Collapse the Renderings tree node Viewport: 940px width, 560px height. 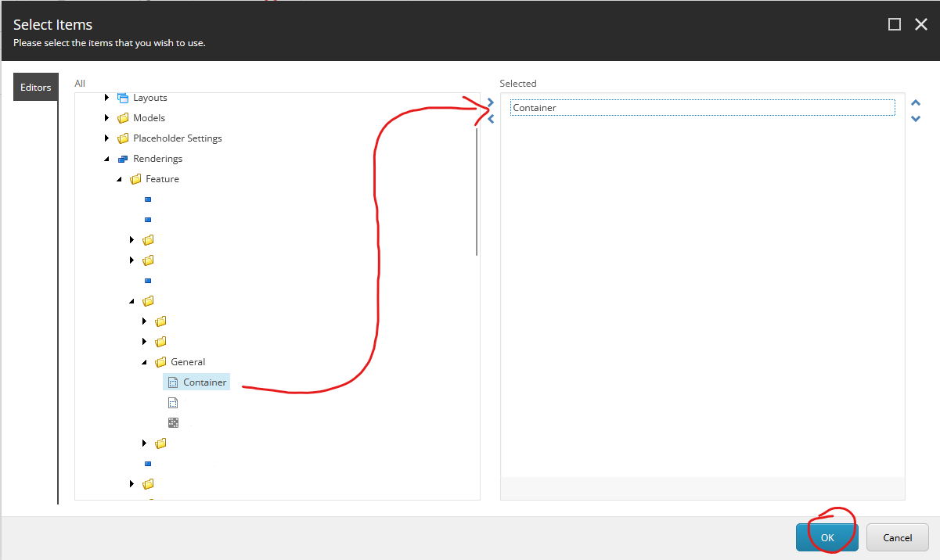106,158
